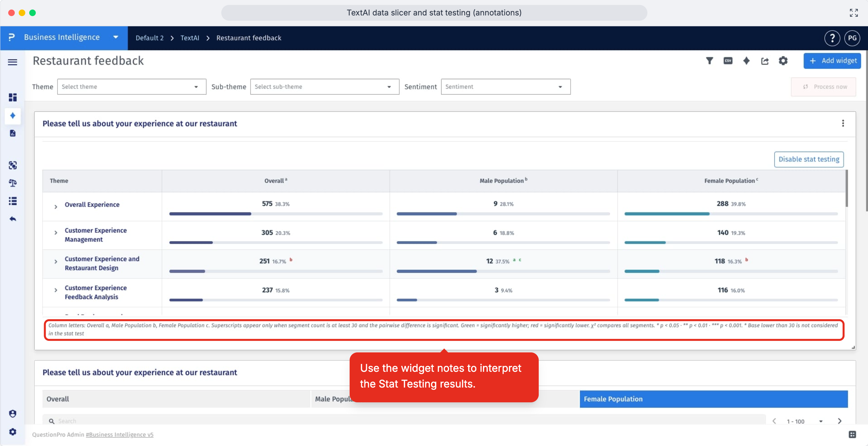Image resolution: width=868 pixels, height=446 pixels.
Task: Toggle fullscreen with the expand arrows icon
Action: pos(854,13)
